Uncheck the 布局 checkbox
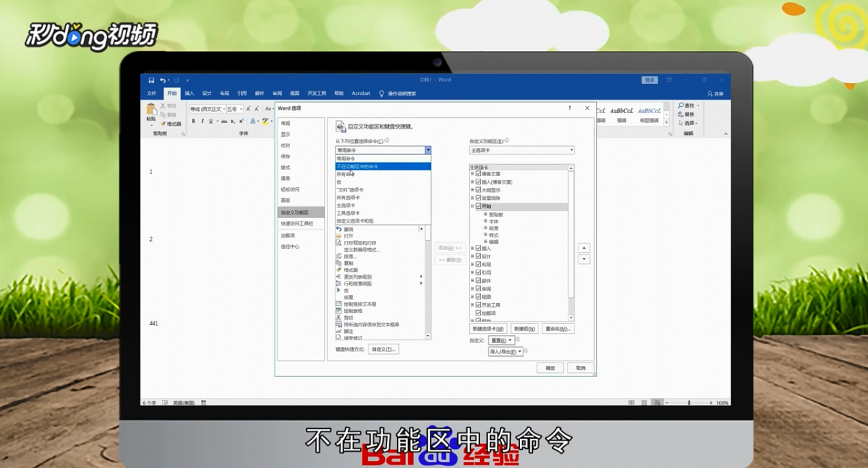 (478, 264)
